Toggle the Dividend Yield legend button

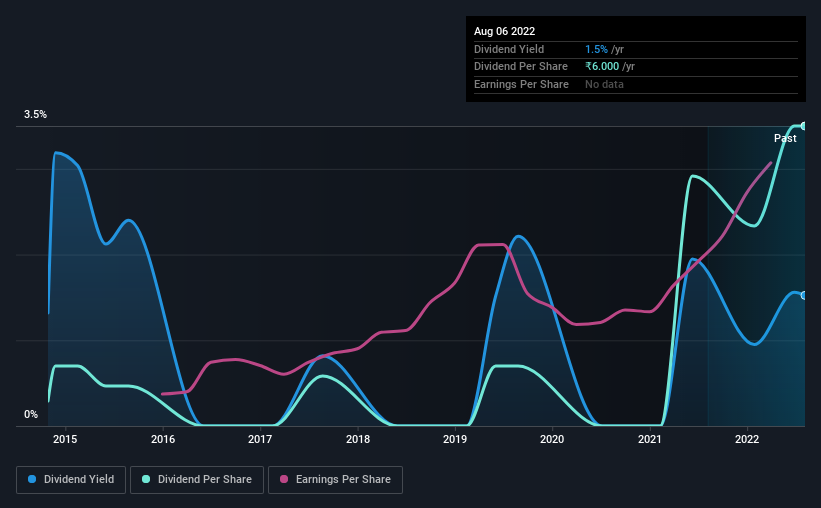coord(71,480)
